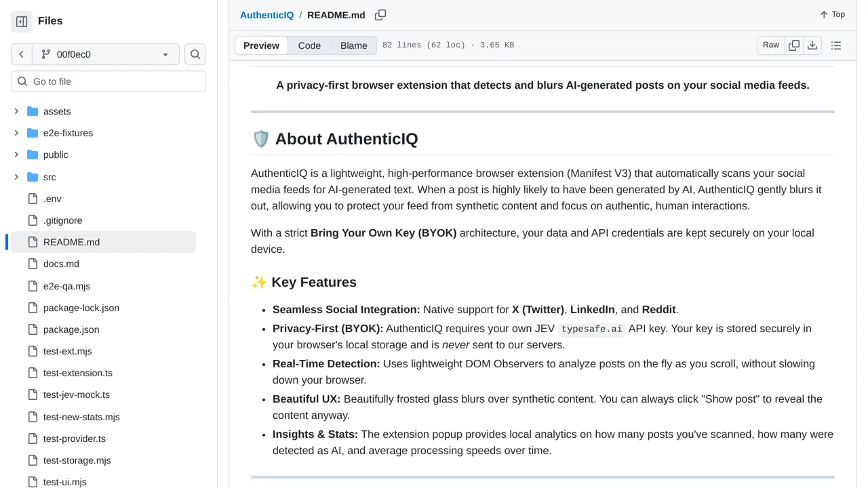Click the e2e-qa.mjs file icon
Screen dimensions: 868x488
33,286
